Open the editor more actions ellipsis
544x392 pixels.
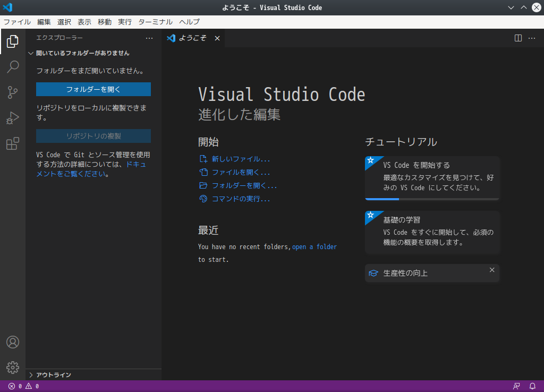pyautogui.click(x=531, y=38)
